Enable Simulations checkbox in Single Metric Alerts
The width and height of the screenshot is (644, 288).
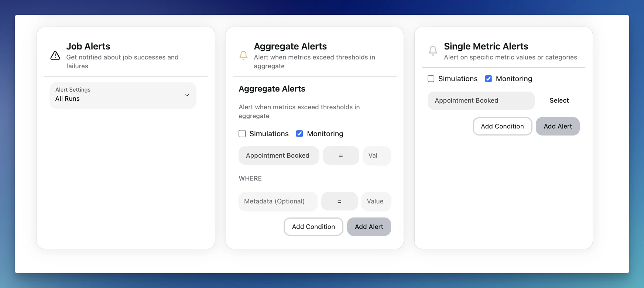point(431,79)
